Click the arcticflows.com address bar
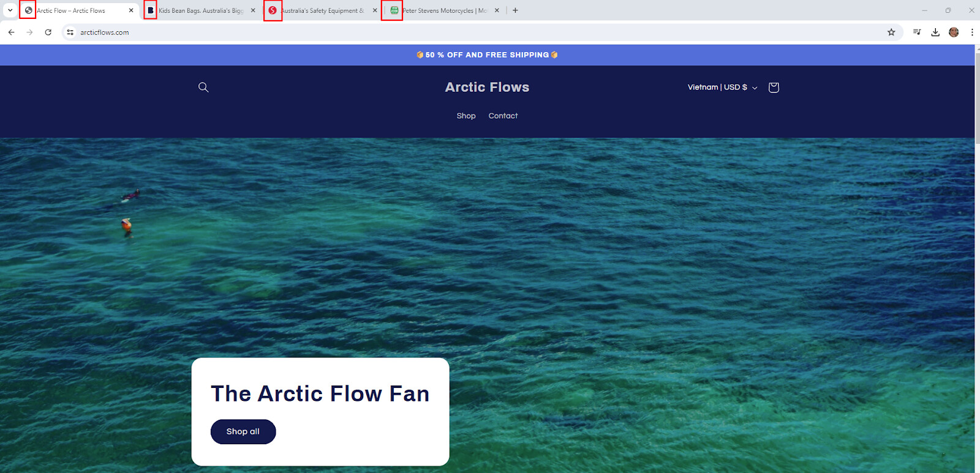The height and width of the screenshot is (473, 980). tap(478, 32)
